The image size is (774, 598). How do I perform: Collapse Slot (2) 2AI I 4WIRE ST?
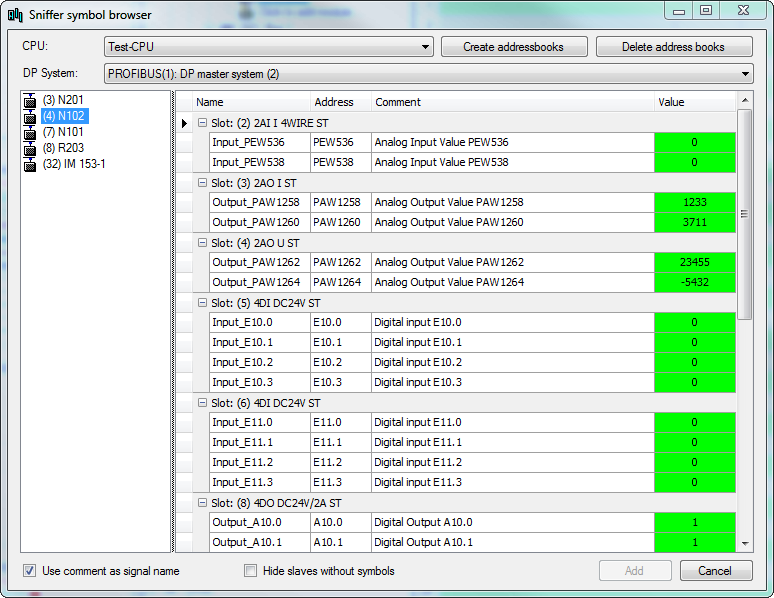tap(202, 122)
